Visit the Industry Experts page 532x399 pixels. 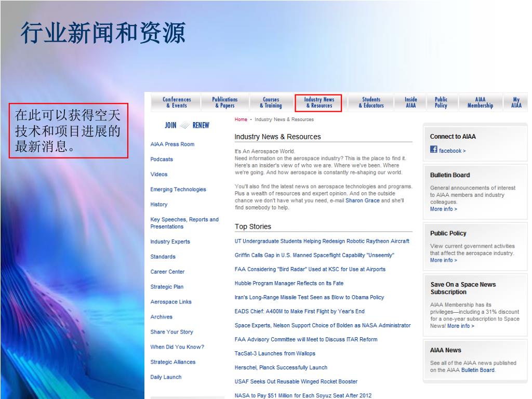pyautogui.click(x=170, y=242)
